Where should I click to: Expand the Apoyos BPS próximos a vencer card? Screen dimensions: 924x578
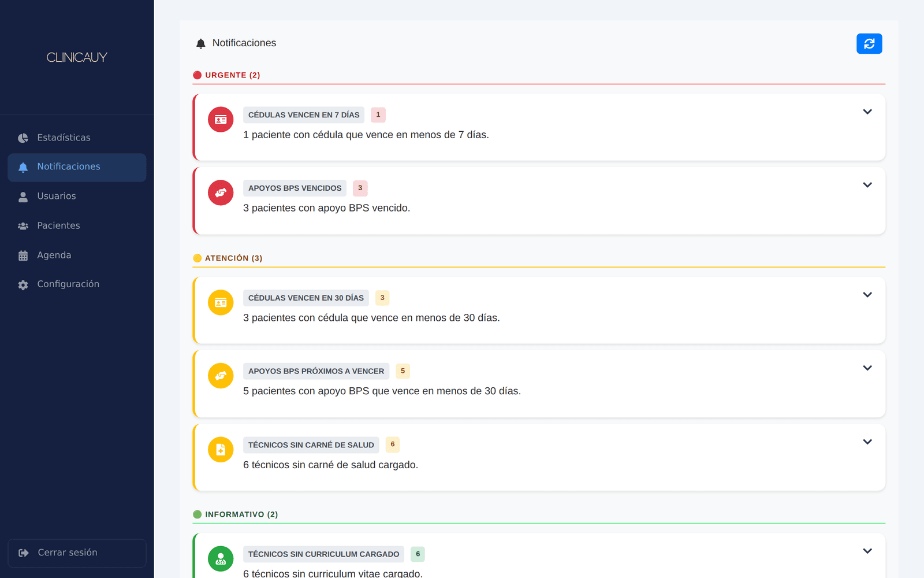tap(867, 368)
